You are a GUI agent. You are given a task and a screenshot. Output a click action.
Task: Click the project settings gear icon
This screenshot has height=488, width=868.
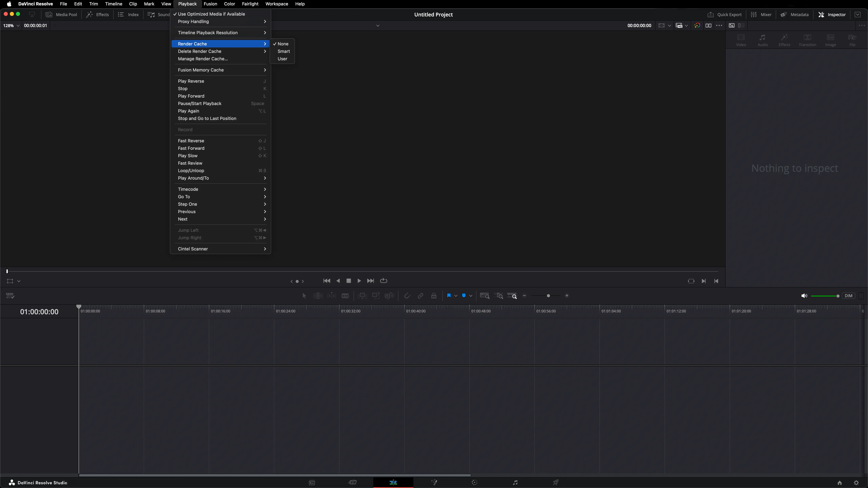tap(856, 483)
